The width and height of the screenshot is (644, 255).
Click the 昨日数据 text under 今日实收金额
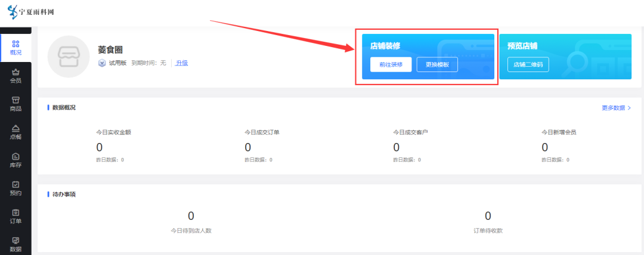pyautogui.click(x=110, y=160)
